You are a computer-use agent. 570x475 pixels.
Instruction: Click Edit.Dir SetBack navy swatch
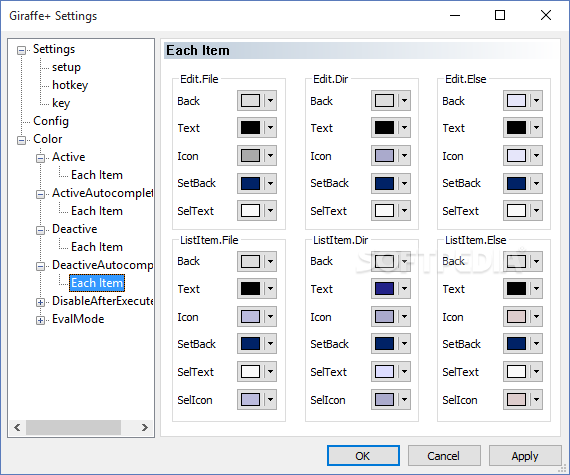pos(384,183)
